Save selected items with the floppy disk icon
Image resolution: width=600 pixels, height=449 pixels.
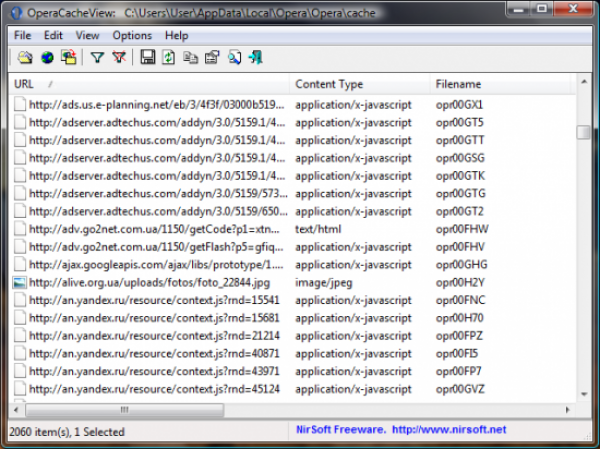[x=148, y=57]
